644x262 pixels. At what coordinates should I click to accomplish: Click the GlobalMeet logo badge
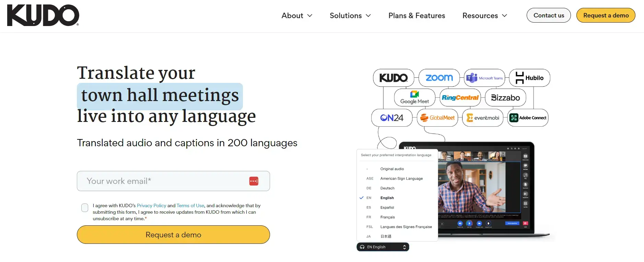[437, 118]
